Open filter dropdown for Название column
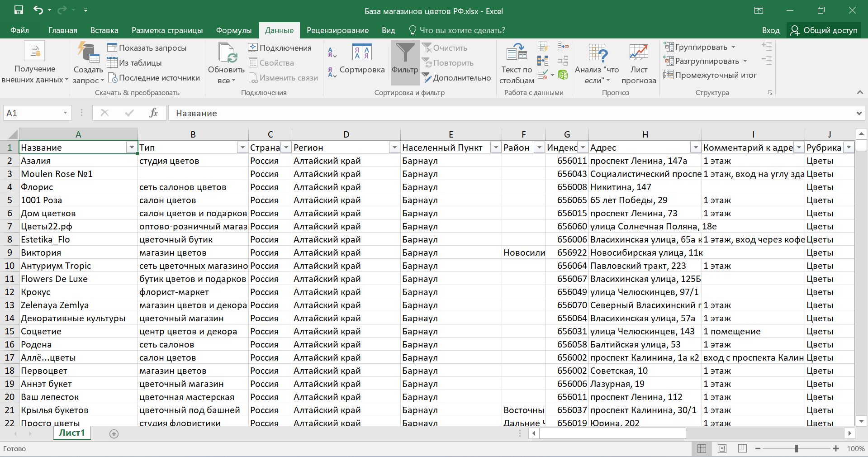This screenshot has width=868, height=457. point(132,148)
